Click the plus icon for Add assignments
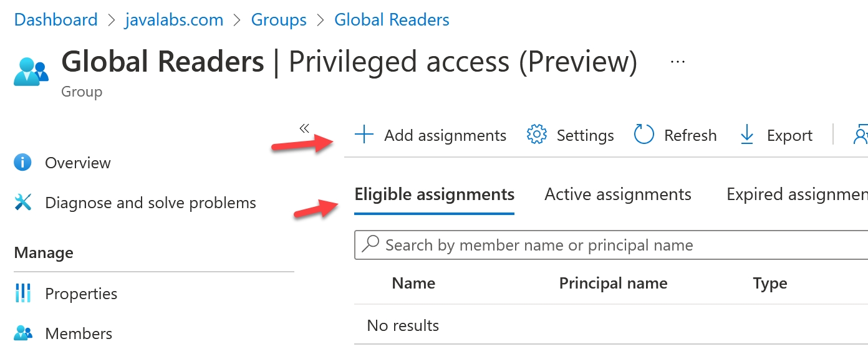 pyautogui.click(x=364, y=135)
